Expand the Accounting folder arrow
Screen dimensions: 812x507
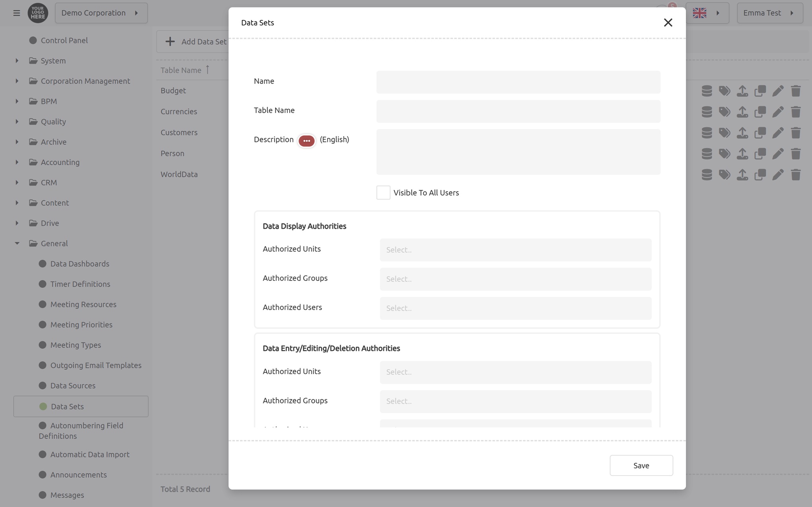click(17, 162)
